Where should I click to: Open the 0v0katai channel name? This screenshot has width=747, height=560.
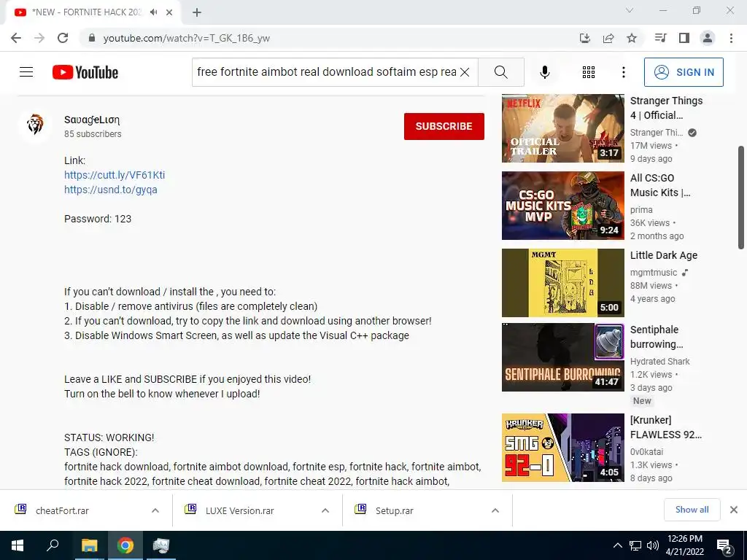tap(646, 452)
